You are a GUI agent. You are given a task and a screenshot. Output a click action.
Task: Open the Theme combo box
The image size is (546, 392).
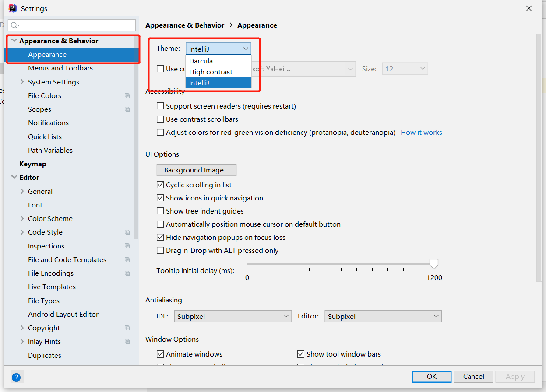pos(218,49)
